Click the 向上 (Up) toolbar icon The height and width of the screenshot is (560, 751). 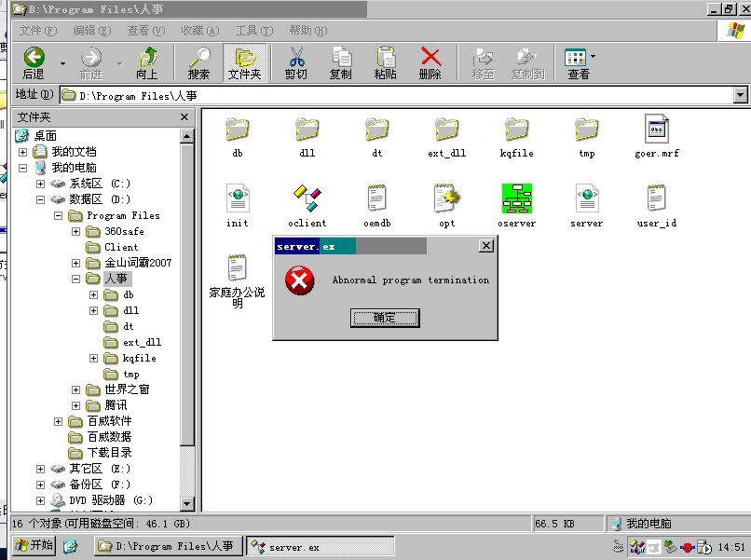click(147, 62)
